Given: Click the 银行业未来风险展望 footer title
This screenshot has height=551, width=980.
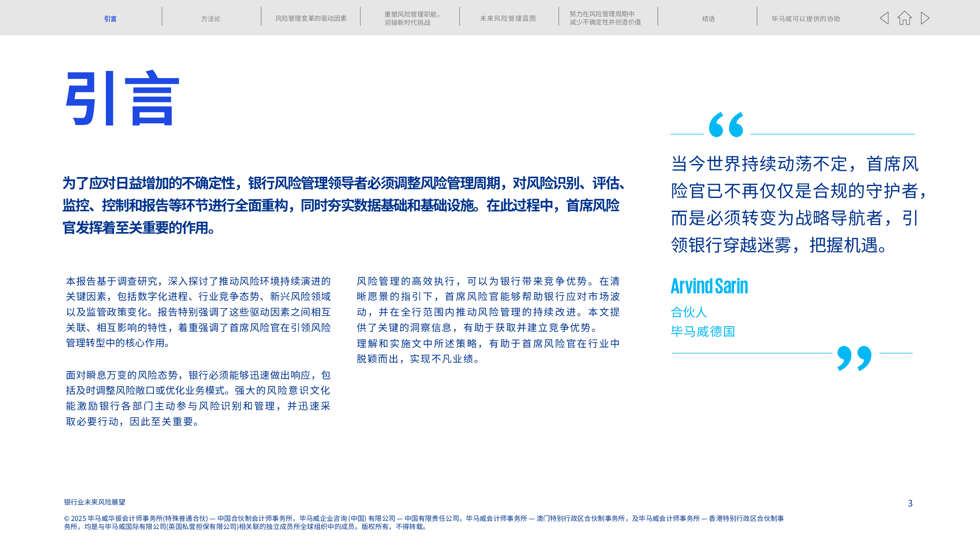Looking at the screenshot, I should coord(95,502).
